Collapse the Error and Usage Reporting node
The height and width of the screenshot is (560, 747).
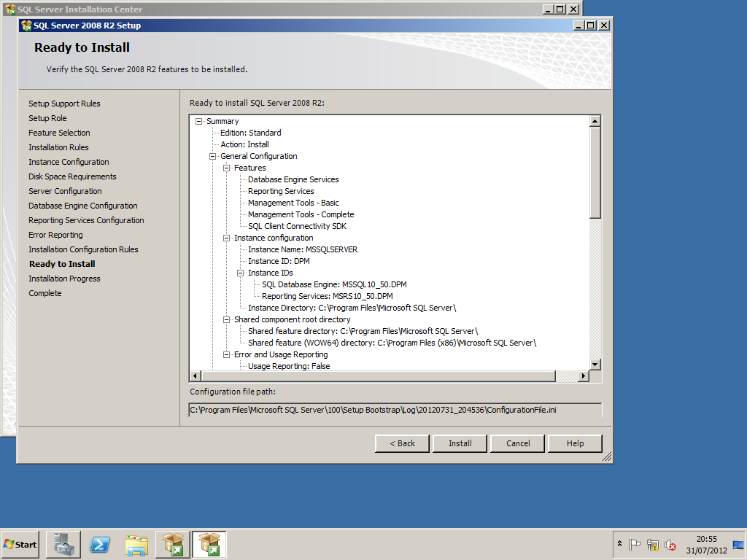[227, 355]
